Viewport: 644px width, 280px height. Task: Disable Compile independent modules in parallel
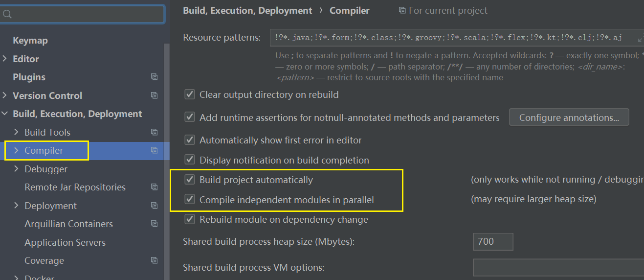click(x=190, y=199)
